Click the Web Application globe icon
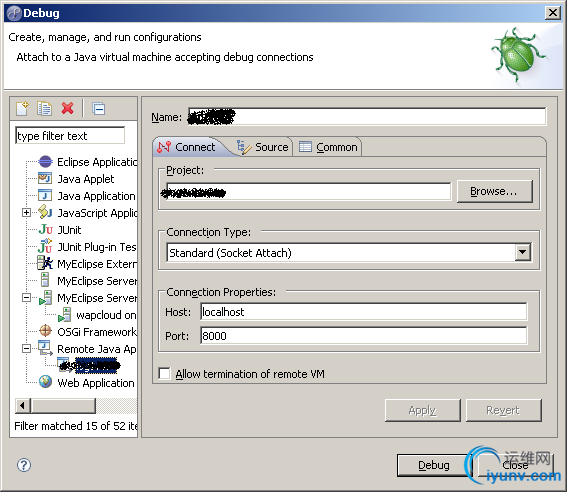Image resolution: width=567 pixels, height=492 pixels. [45, 382]
